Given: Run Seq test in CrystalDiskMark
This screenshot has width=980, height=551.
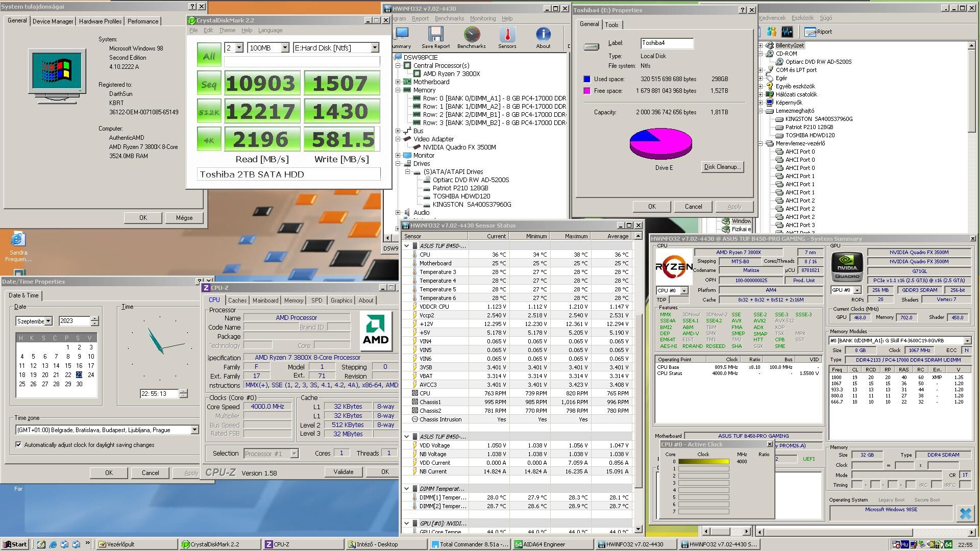Looking at the screenshot, I should tap(209, 83).
